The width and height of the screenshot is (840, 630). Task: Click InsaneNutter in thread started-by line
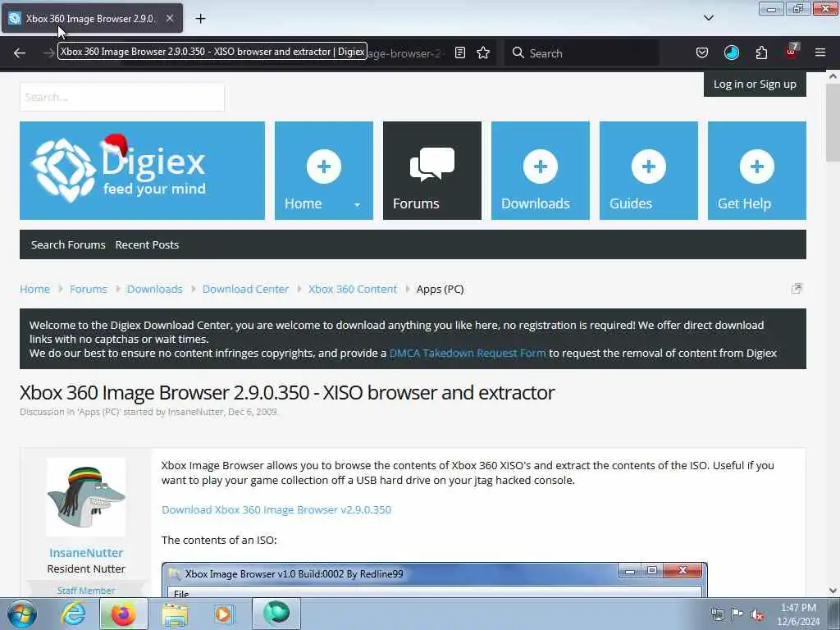tap(195, 412)
